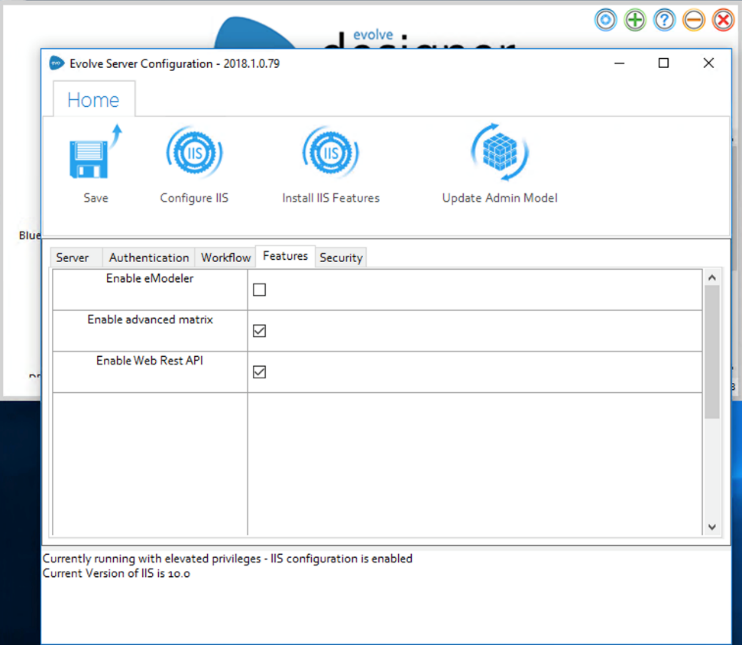Image resolution: width=742 pixels, height=645 pixels.
Task: Click the scrollbar up arrow in features list
Action: coord(712,278)
